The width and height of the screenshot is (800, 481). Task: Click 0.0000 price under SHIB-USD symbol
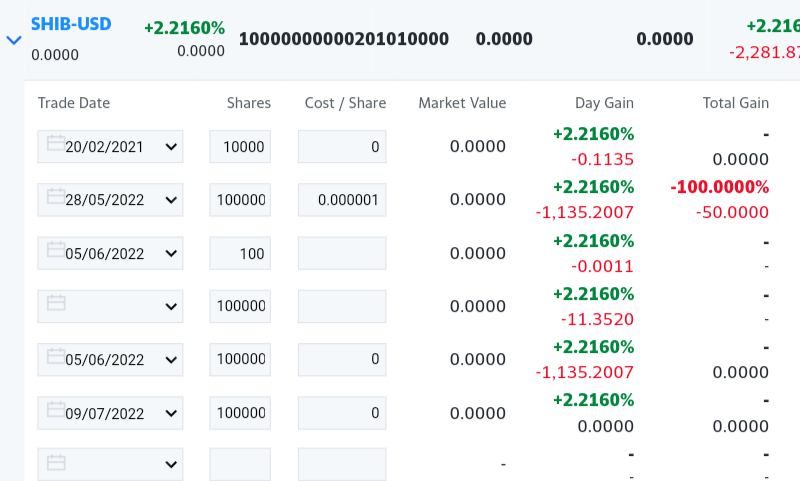coord(55,55)
